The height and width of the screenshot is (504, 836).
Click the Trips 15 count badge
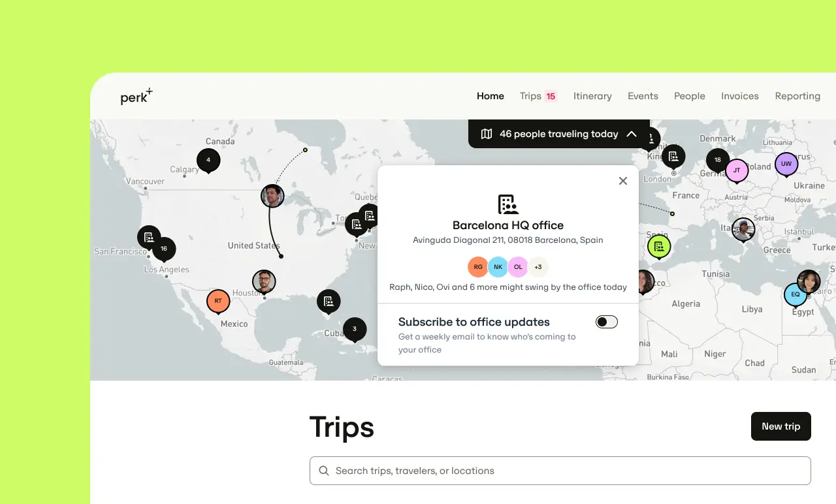tap(551, 96)
